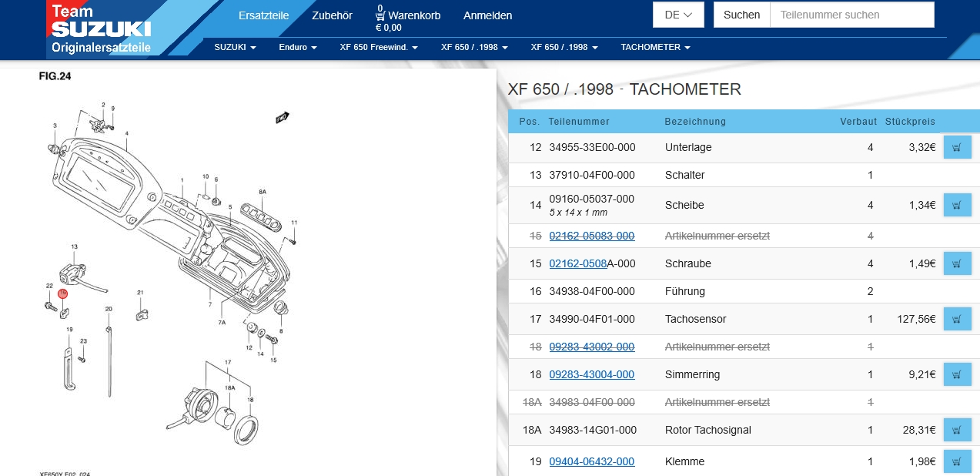Open the Ersatzteile menu
Viewport: 980px width, 476px height.
[x=263, y=15]
